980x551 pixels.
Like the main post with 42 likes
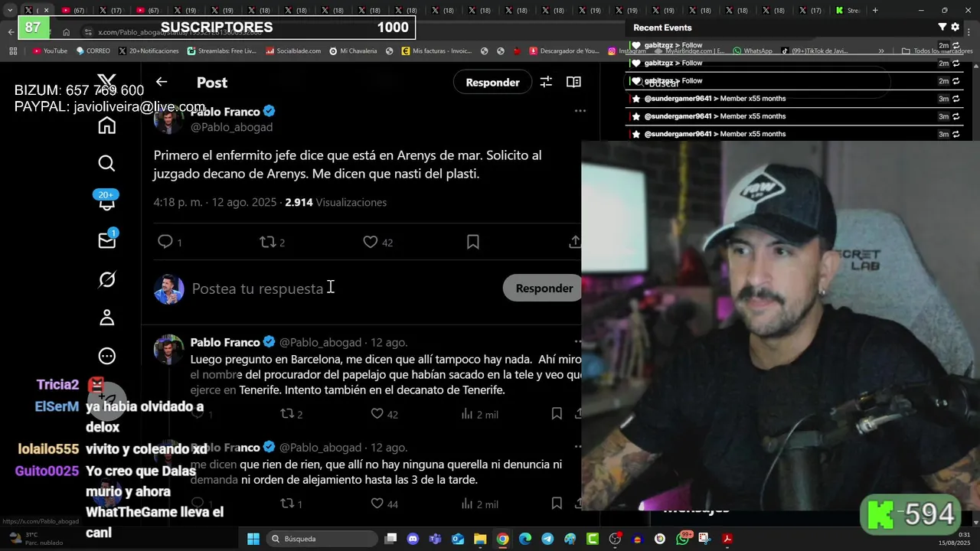click(x=377, y=242)
